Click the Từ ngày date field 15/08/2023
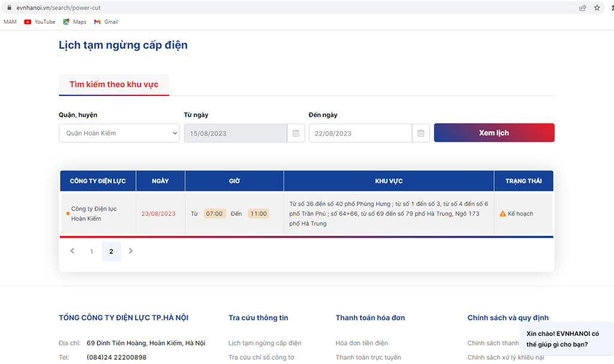 pos(236,133)
